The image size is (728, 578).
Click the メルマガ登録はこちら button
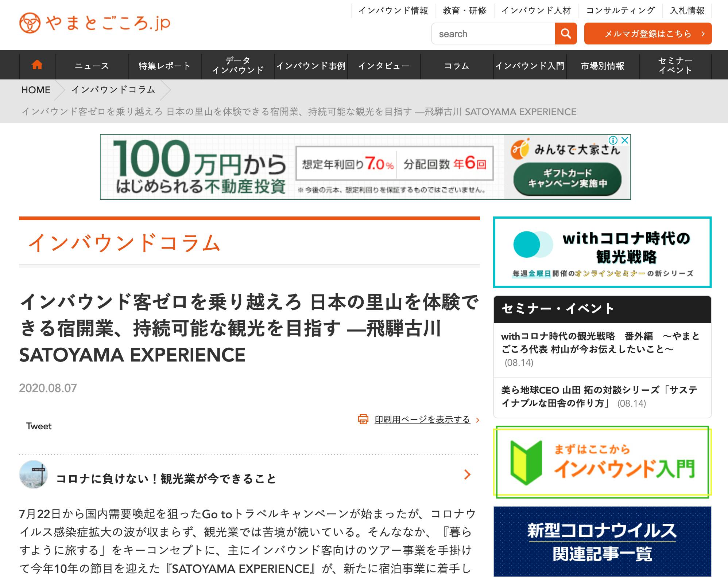[648, 34]
